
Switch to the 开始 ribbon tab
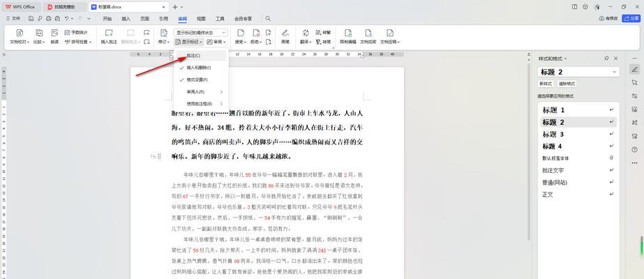point(107,18)
